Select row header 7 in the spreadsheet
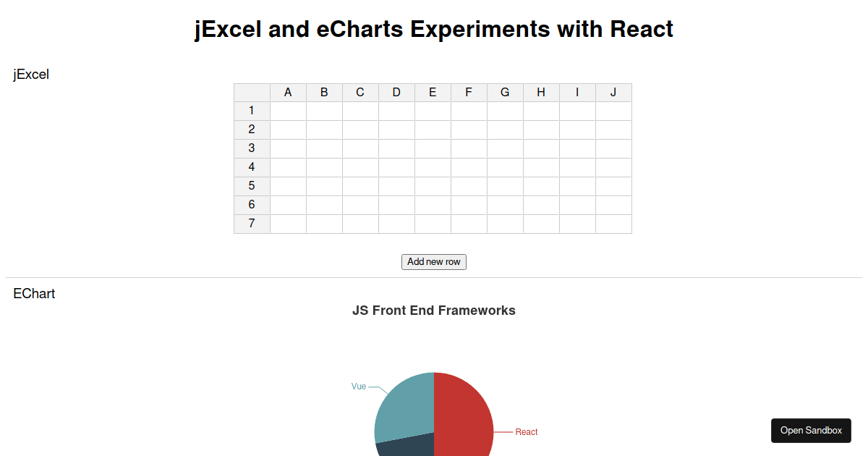 (251, 223)
